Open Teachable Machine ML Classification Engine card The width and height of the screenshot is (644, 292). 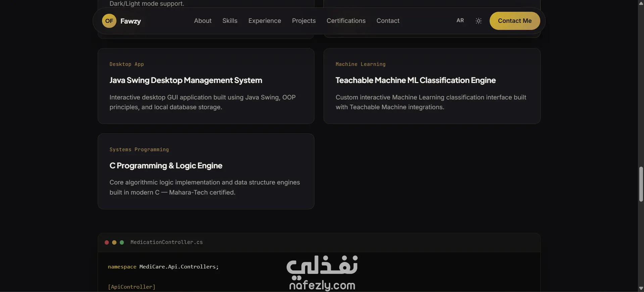[x=432, y=86]
